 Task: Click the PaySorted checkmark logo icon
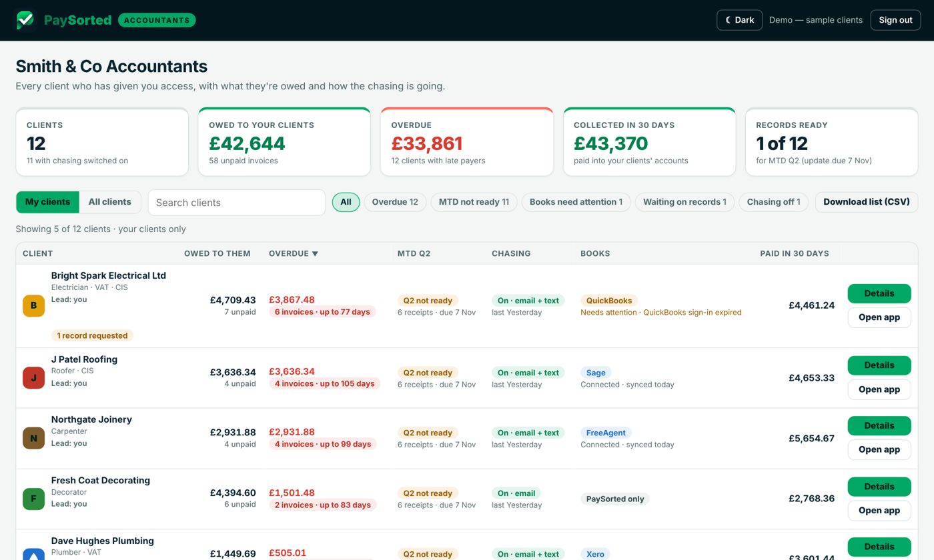pyautogui.click(x=25, y=20)
